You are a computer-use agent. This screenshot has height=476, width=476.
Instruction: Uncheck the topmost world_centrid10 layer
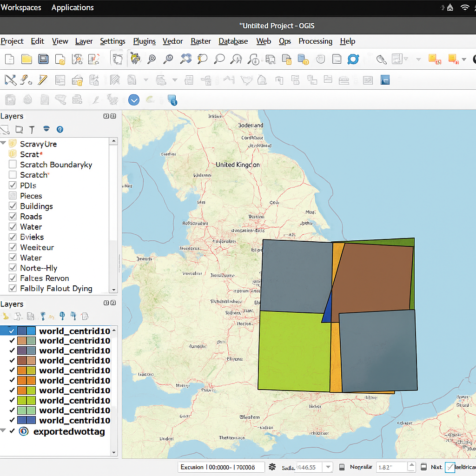(12, 331)
